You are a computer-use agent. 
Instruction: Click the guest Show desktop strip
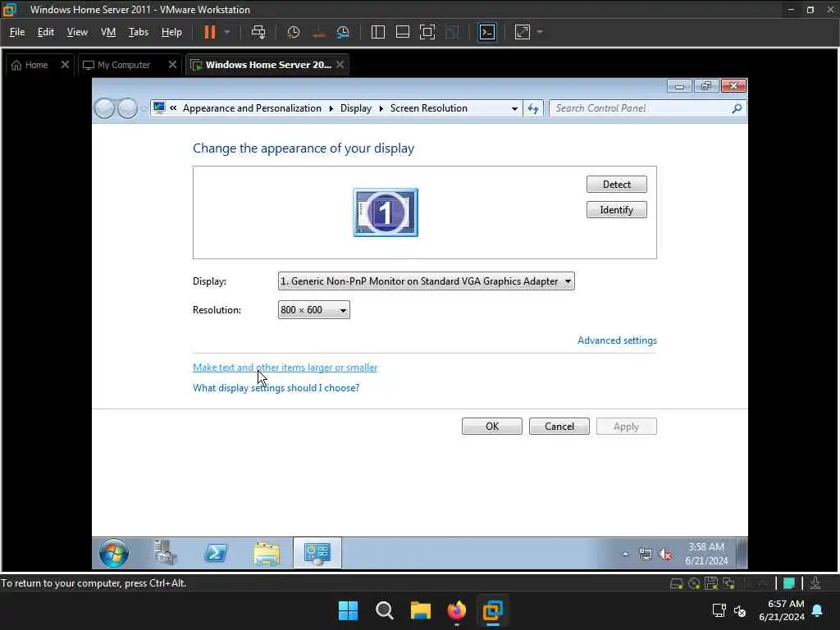click(x=742, y=553)
